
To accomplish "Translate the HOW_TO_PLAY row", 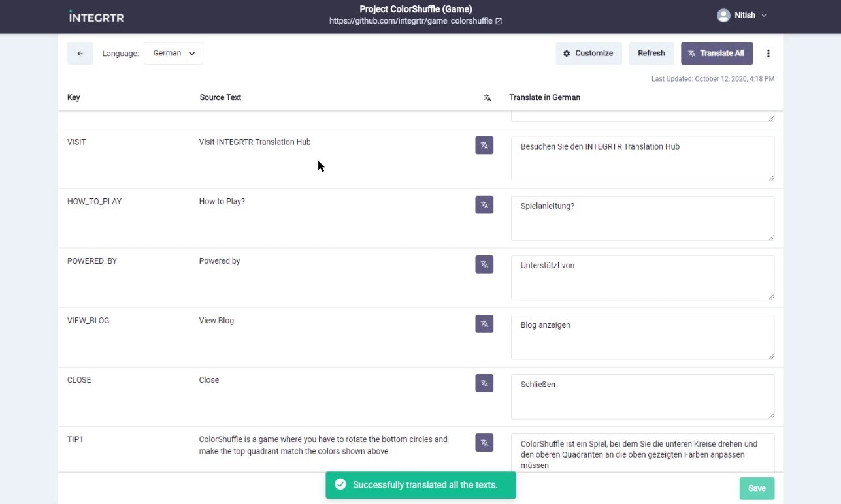I will (x=484, y=205).
